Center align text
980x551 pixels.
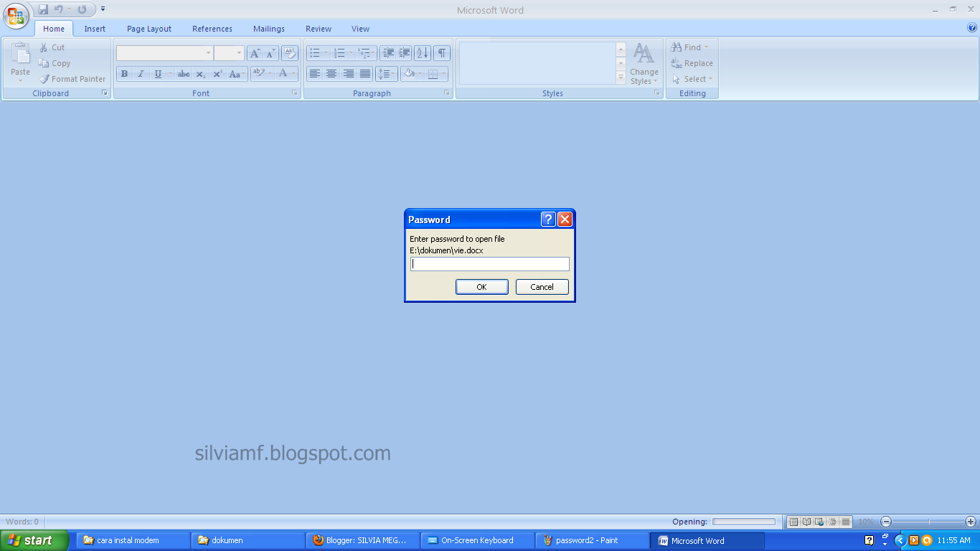[331, 74]
